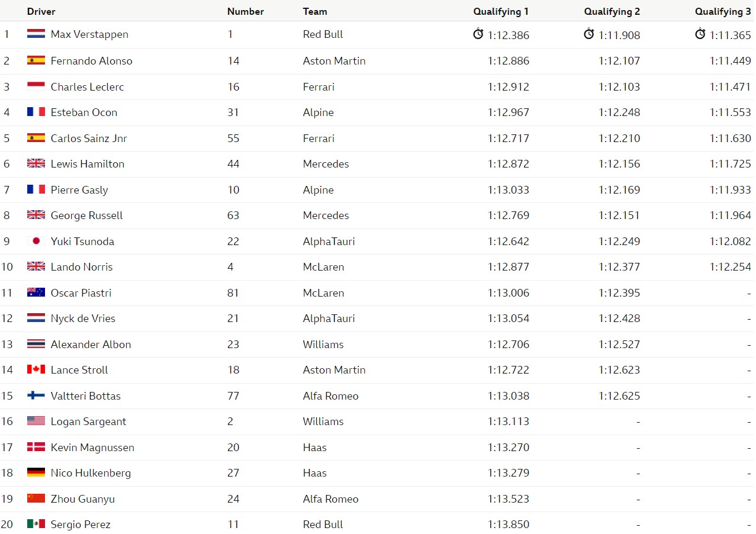Click Charles Leclerc's Qualifying 2 time 1:12.103
The height and width of the screenshot is (534, 756).
point(619,86)
